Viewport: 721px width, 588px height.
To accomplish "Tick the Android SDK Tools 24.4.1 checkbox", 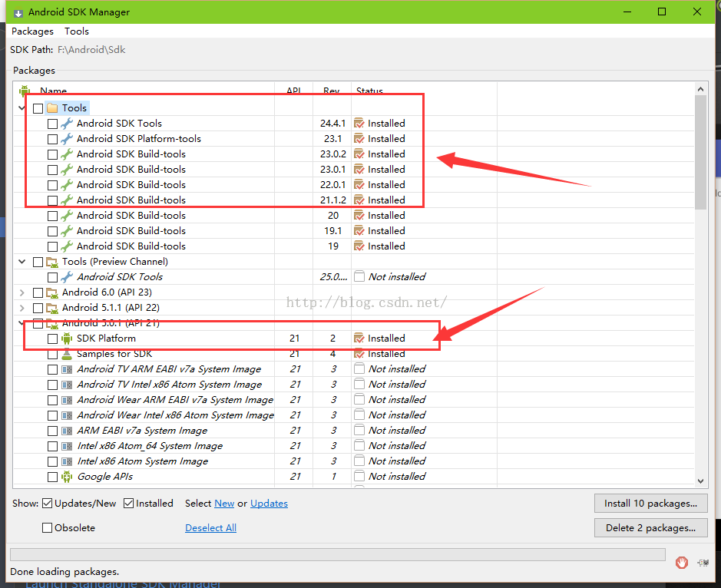I will 52,124.
